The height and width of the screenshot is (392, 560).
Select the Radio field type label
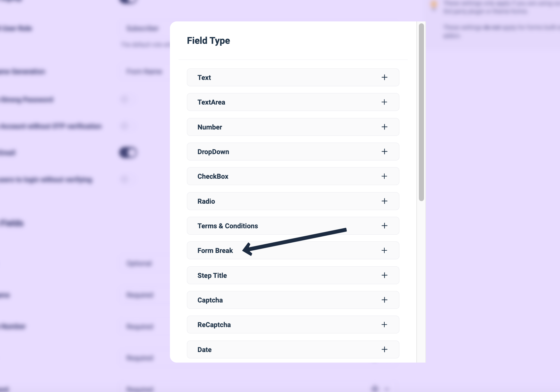click(206, 201)
